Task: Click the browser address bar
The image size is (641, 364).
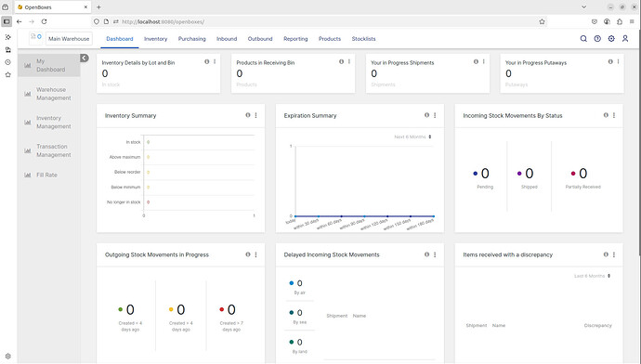Action: [319, 21]
